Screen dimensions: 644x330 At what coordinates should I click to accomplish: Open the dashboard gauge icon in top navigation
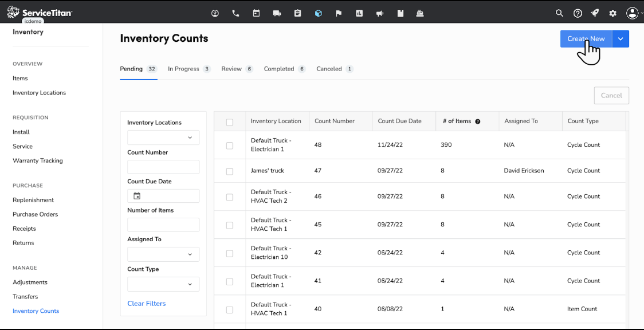coord(215,13)
